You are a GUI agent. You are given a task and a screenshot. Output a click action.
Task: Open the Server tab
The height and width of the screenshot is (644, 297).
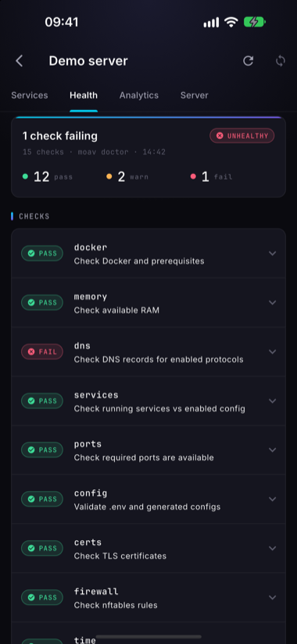coord(194,95)
